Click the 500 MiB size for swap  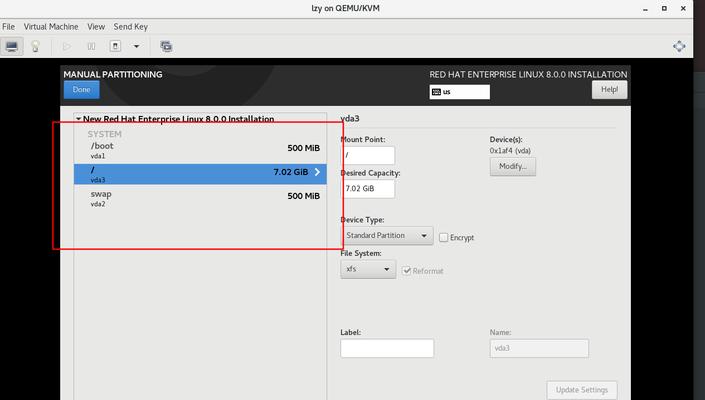pyautogui.click(x=303, y=196)
